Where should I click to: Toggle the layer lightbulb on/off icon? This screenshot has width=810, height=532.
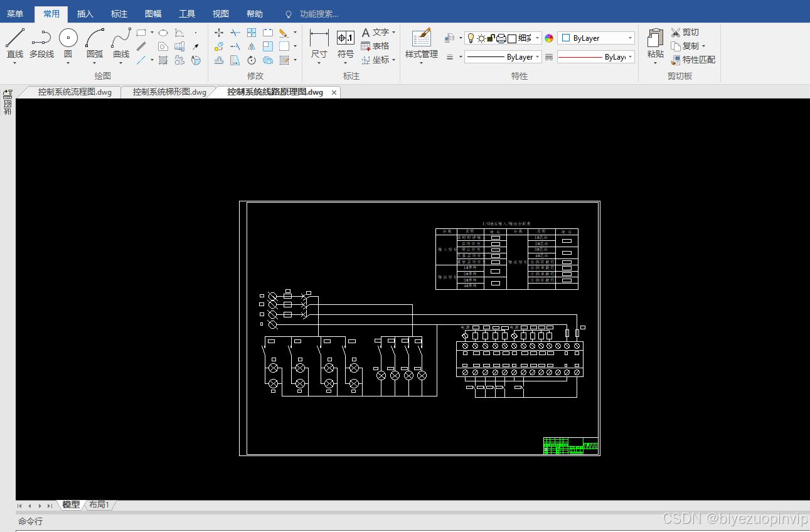tap(471, 38)
